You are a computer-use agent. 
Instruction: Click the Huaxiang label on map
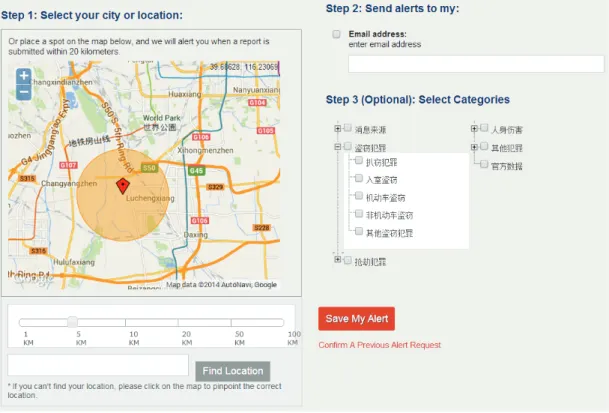point(184,94)
